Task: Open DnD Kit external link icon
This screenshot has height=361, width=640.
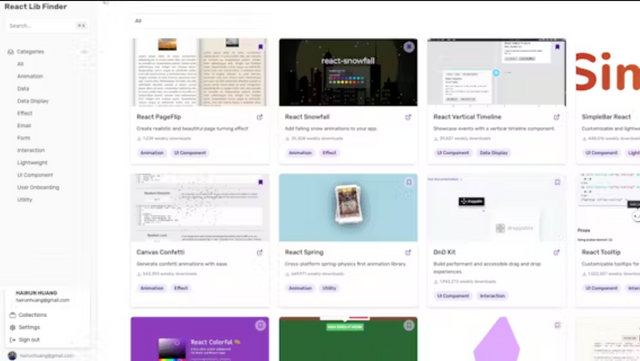Action: [x=556, y=252]
